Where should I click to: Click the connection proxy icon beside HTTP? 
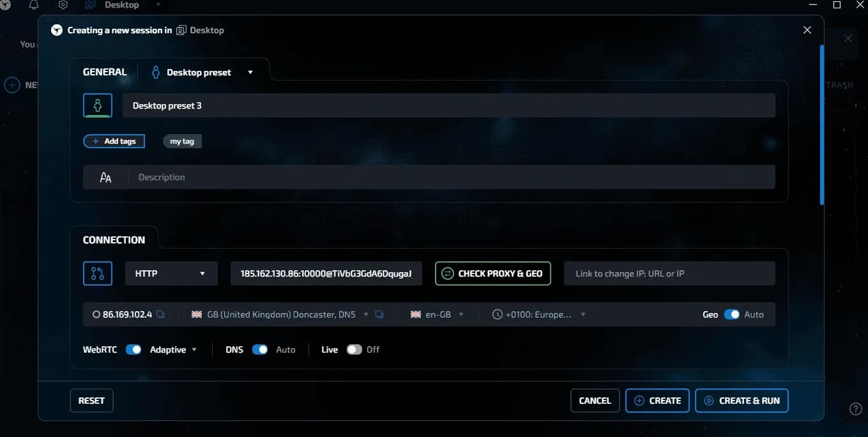[x=98, y=273]
